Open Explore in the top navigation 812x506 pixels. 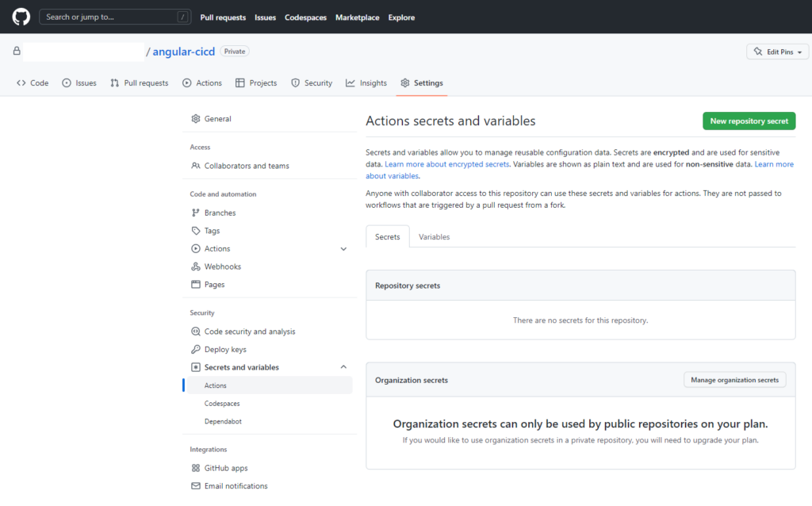(401, 17)
